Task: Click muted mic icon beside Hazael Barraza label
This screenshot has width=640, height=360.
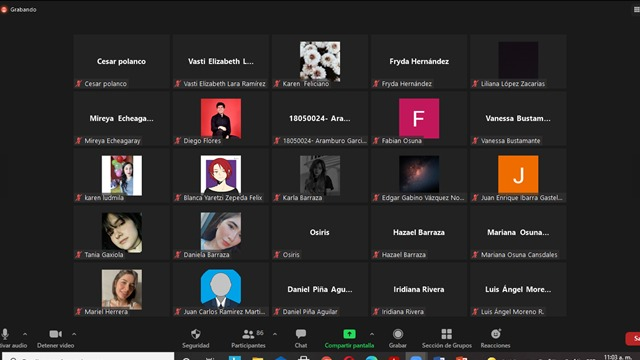Action: pyautogui.click(x=376, y=255)
